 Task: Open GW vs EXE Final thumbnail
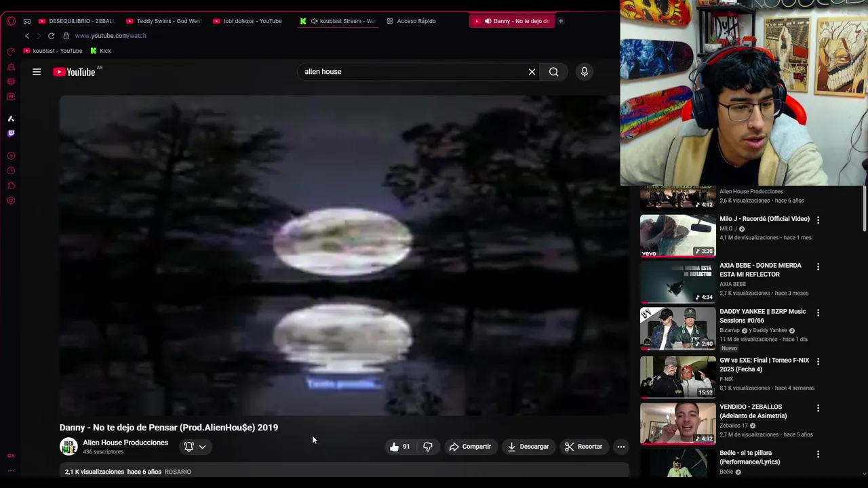(x=678, y=377)
